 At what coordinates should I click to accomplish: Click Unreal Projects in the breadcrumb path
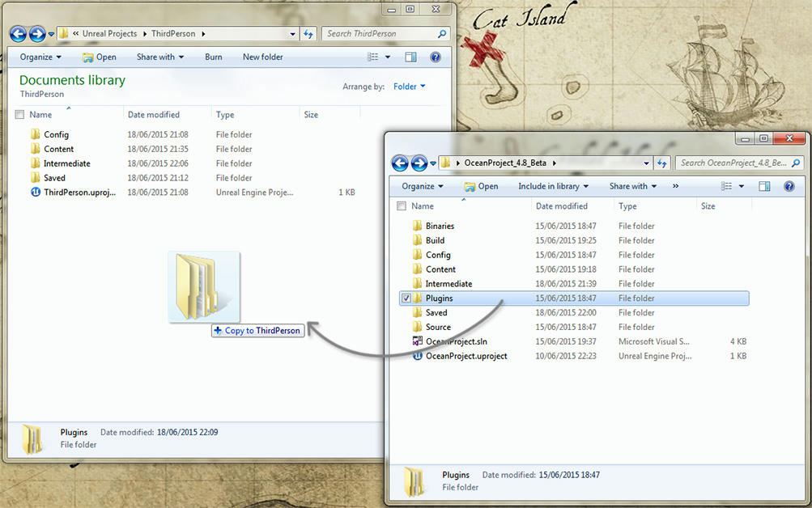111,34
